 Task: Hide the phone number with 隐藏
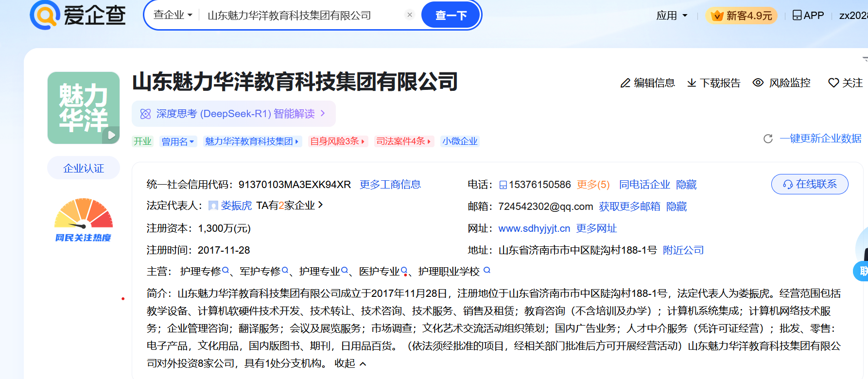686,185
